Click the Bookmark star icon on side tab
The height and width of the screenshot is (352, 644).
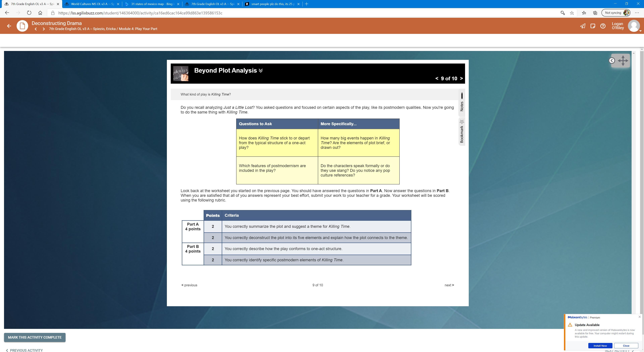tap(462, 122)
